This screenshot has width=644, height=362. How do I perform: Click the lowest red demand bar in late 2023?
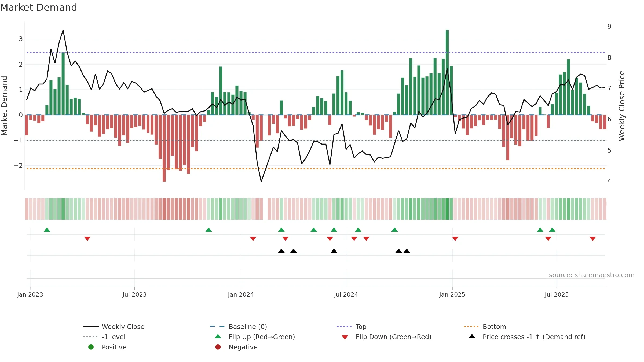(164, 148)
